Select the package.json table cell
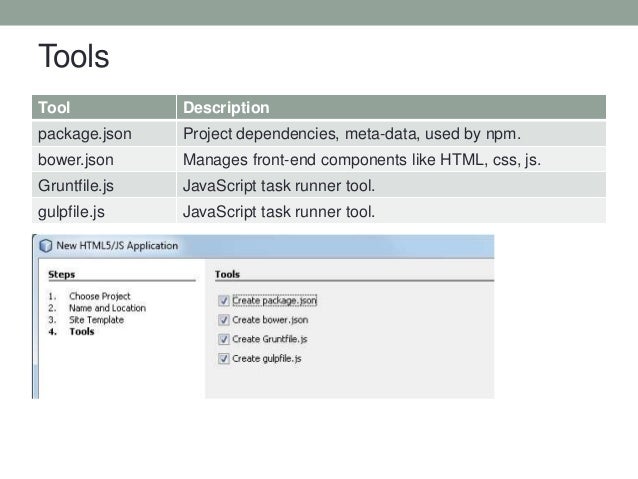This screenshot has width=638, height=479. (x=104, y=134)
